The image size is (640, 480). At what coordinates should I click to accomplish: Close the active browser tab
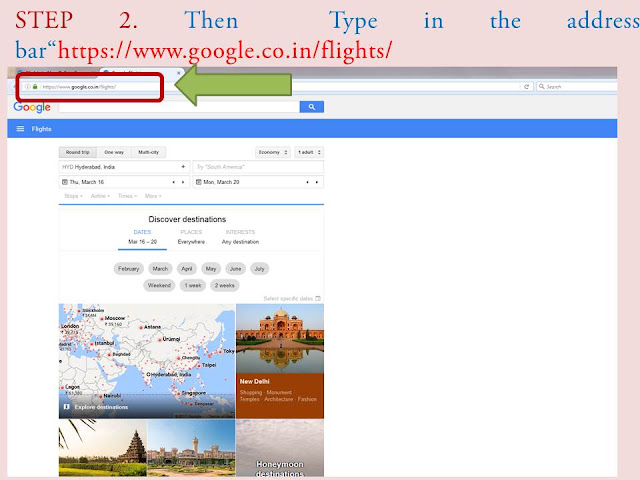[178, 73]
